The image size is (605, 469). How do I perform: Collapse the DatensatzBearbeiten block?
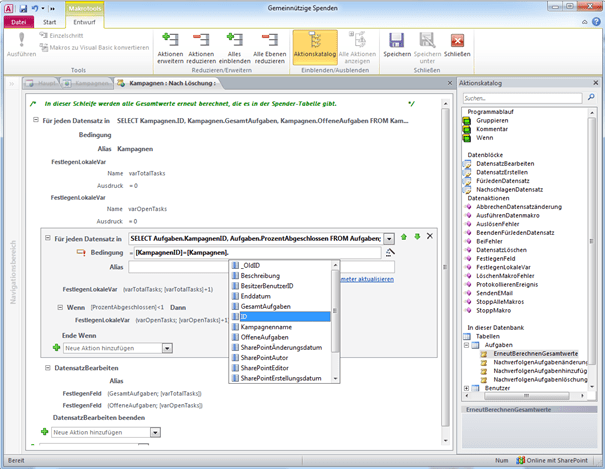47,368
